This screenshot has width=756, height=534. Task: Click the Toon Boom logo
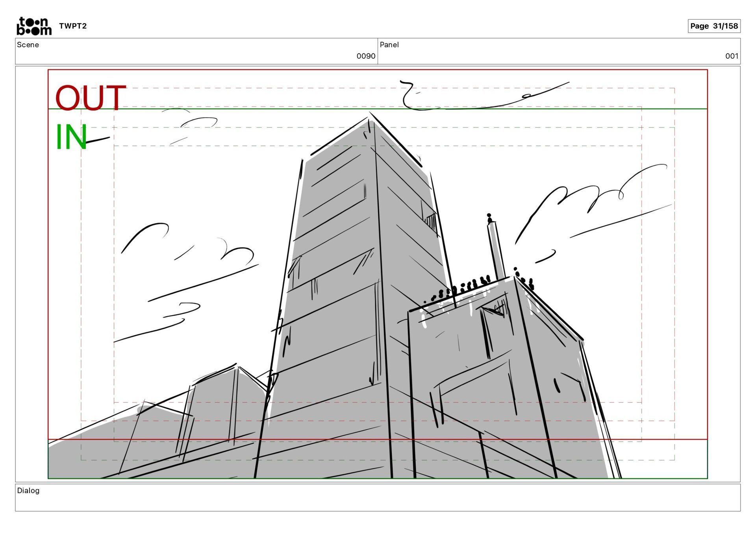34,26
